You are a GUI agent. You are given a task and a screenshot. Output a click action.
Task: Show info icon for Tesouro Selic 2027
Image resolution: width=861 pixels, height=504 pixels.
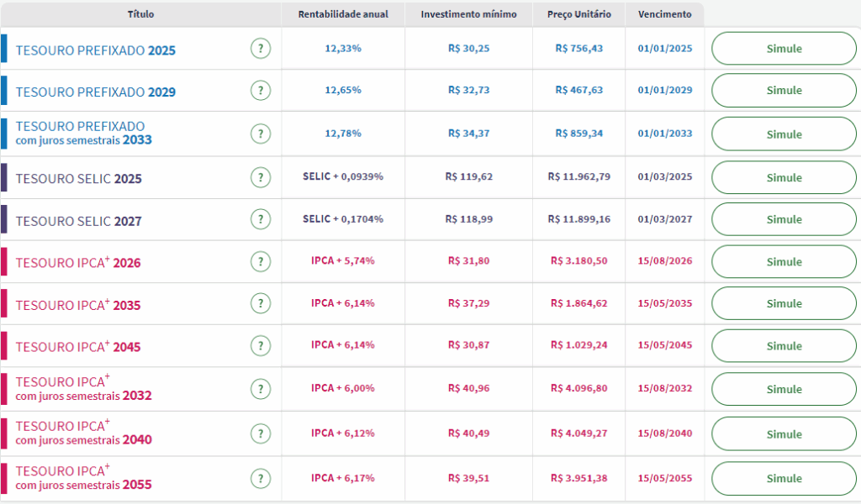tap(261, 219)
